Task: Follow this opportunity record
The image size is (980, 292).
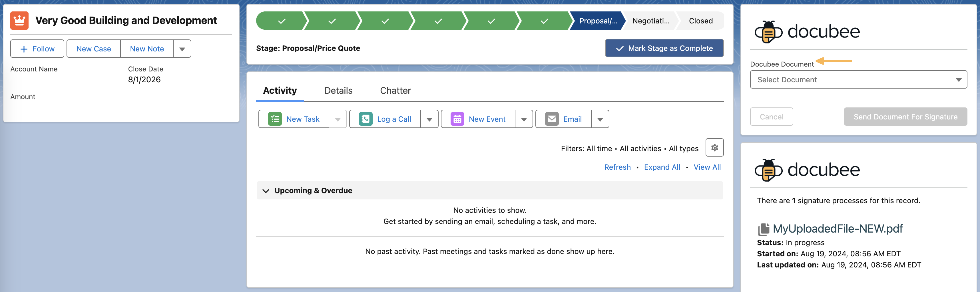Action: (x=37, y=49)
